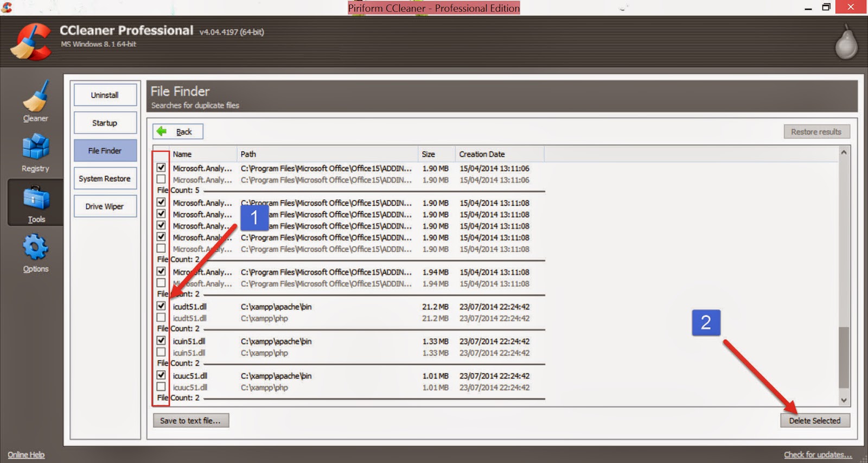Check icudt51.dll in C:\xampp\php

pyautogui.click(x=161, y=318)
